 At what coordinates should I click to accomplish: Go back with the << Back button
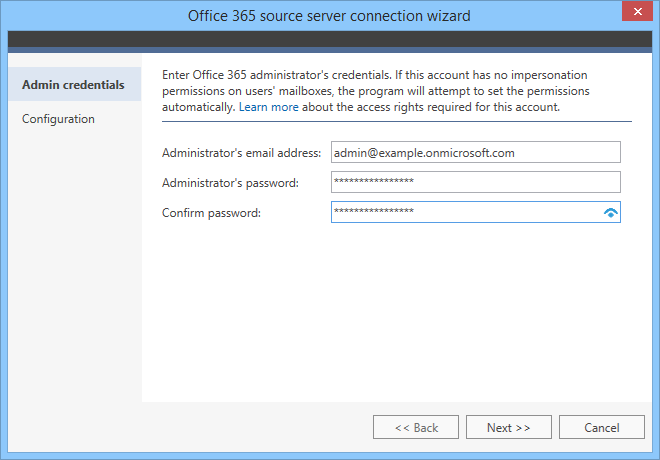coord(416,427)
